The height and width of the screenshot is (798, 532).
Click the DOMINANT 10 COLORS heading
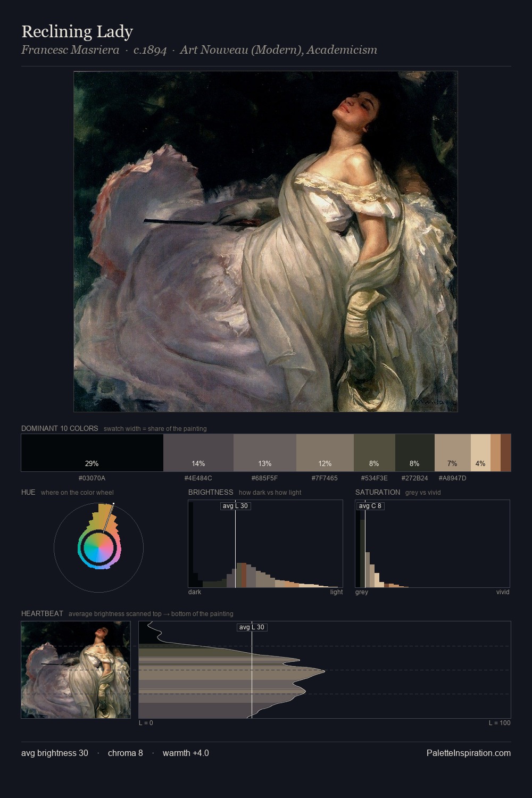[x=60, y=428]
